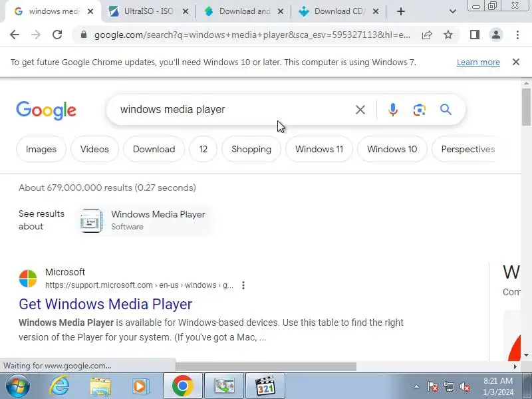The width and height of the screenshot is (532, 399).
Task: Open the clock showing 8:21 AM
Action: (x=498, y=386)
